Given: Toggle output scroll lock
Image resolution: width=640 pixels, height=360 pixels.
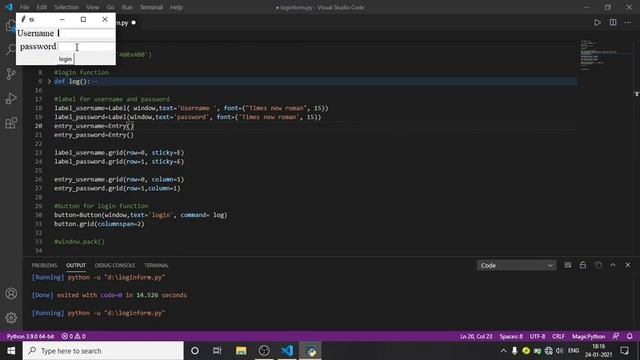Looking at the screenshot, I should click(583, 265).
